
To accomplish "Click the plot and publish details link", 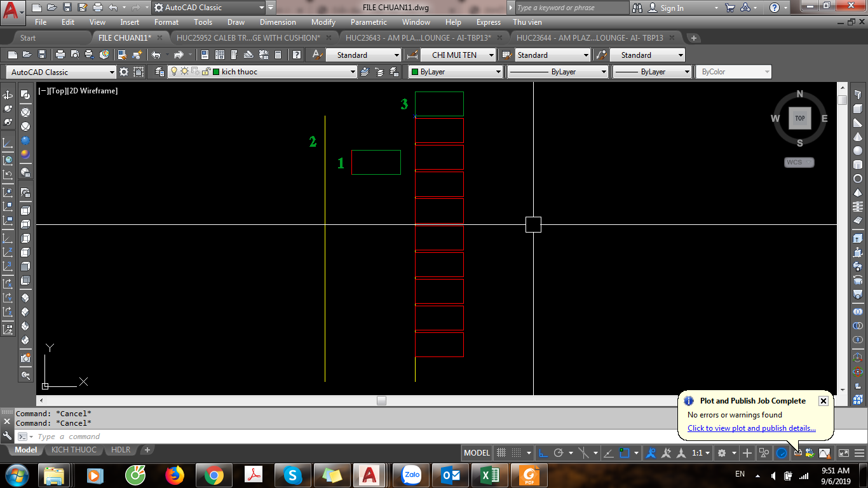I will (751, 428).
